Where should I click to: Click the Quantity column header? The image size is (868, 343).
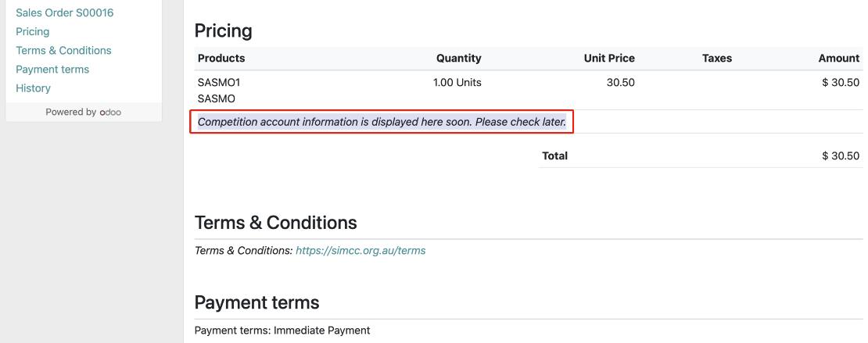click(458, 59)
